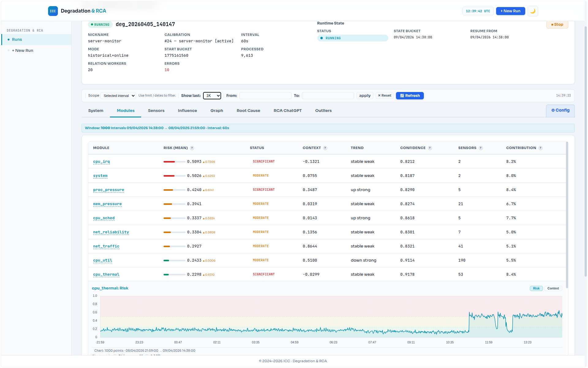Viewport: 588px width, 368px height.
Task: Switch the cpu_thermal chart to Context view
Action: [553, 288]
